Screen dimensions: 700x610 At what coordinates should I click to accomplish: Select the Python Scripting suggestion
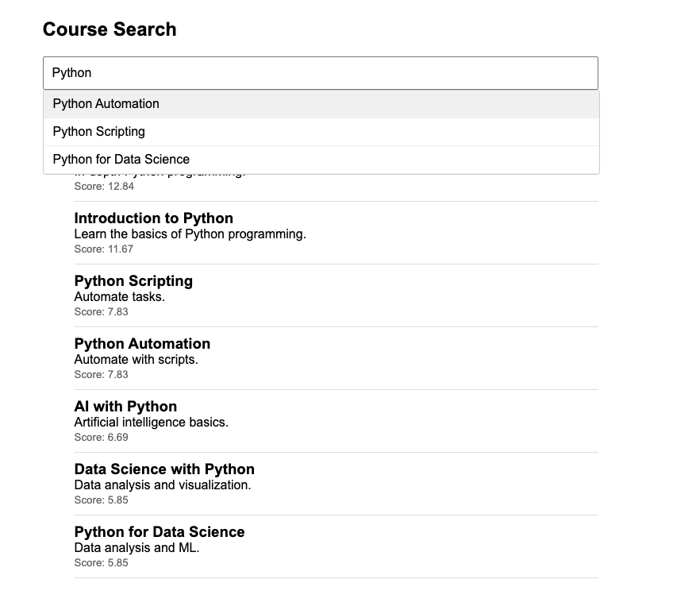point(321,132)
